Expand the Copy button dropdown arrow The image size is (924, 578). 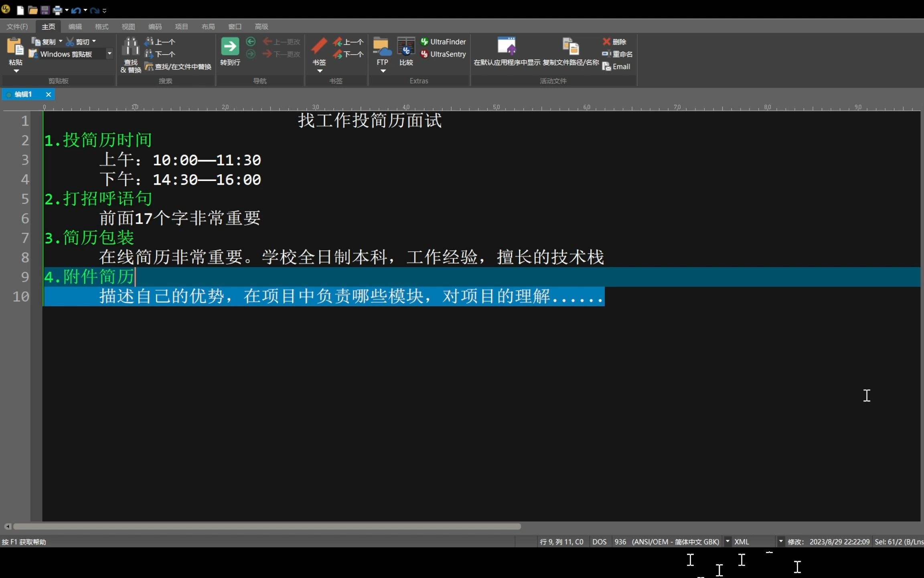pyautogui.click(x=61, y=41)
